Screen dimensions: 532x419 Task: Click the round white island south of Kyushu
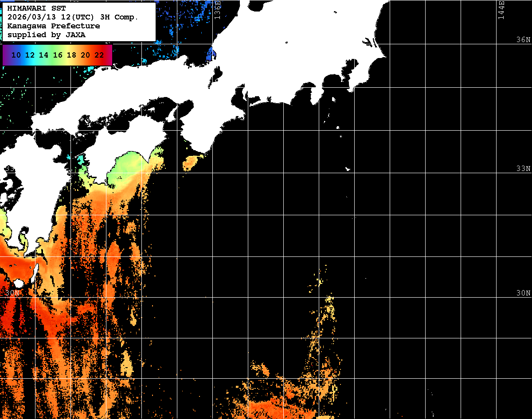19,283
